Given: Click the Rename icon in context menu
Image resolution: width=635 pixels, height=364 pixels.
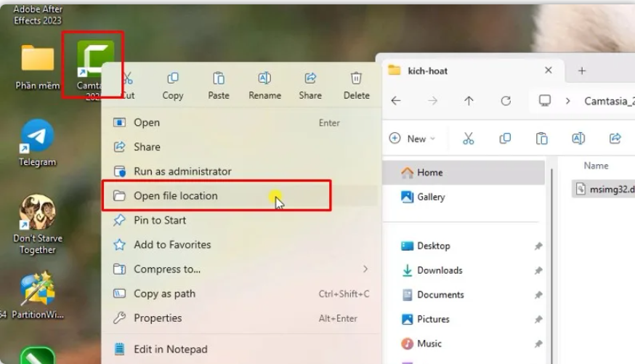Looking at the screenshot, I should (x=264, y=78).
